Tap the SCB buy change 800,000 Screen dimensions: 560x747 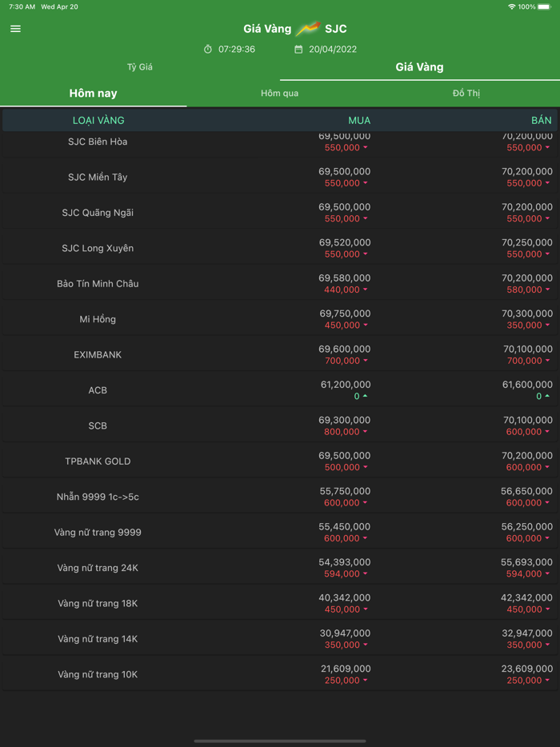pos(342,432)
